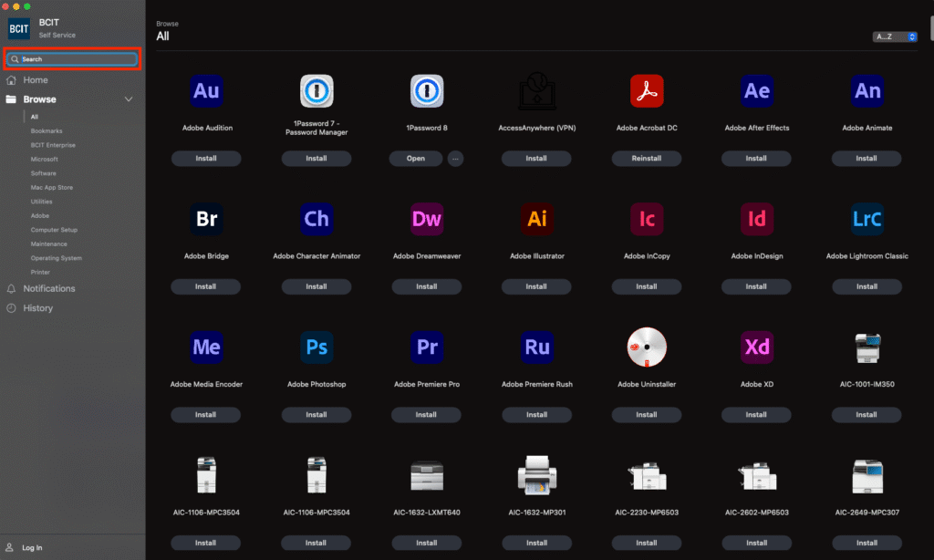Image resolution: width=934 pixels, height=560 pixels.
Task: Open the more options button for 1Password 8
Action: click(455, 159)
